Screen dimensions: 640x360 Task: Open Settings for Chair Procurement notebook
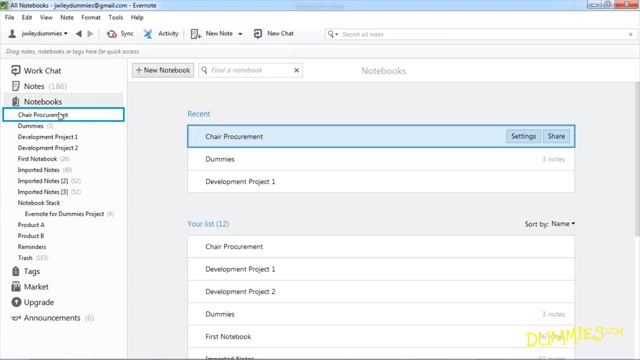pyautogui.click(x=523, y=136)
